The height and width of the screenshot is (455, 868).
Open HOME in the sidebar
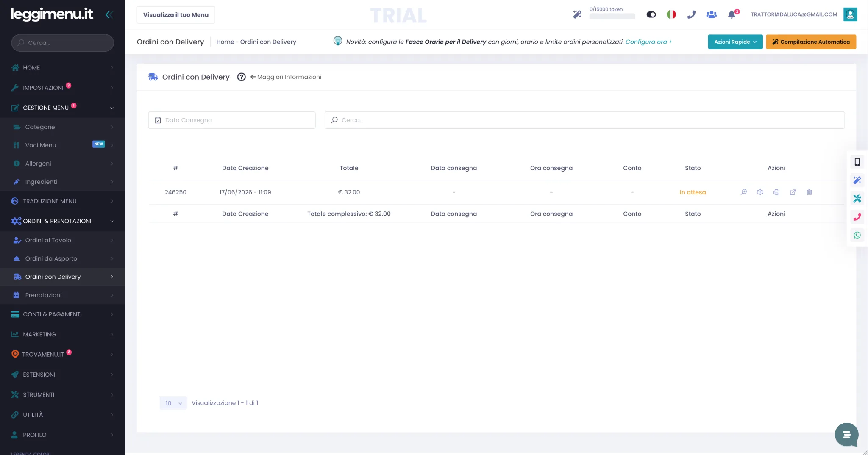tap(63, 68)
